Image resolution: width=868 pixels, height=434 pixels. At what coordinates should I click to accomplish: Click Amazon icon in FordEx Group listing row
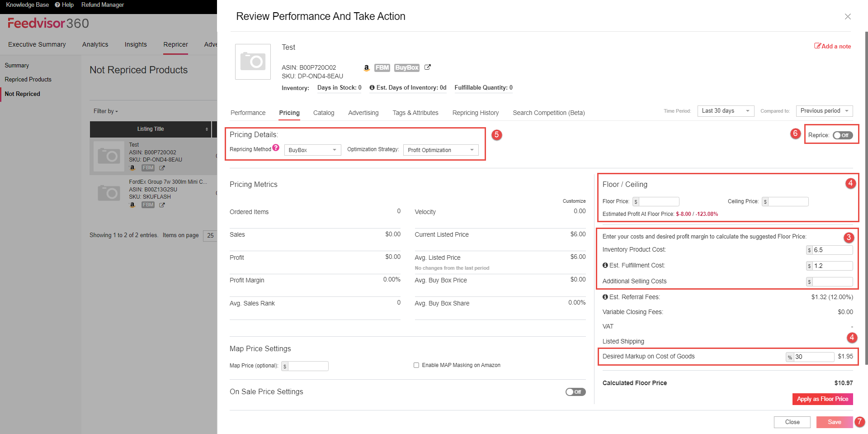[x=132, y=205]
